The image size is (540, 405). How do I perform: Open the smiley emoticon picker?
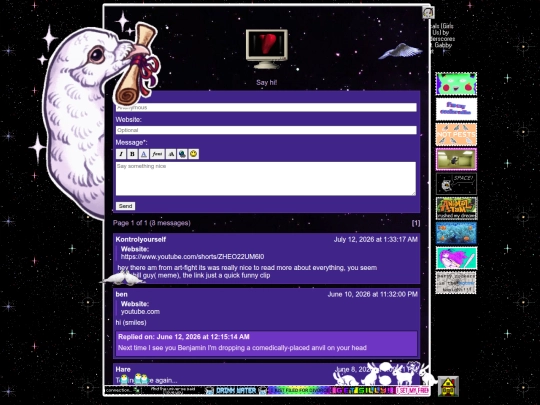click(194, 154)
